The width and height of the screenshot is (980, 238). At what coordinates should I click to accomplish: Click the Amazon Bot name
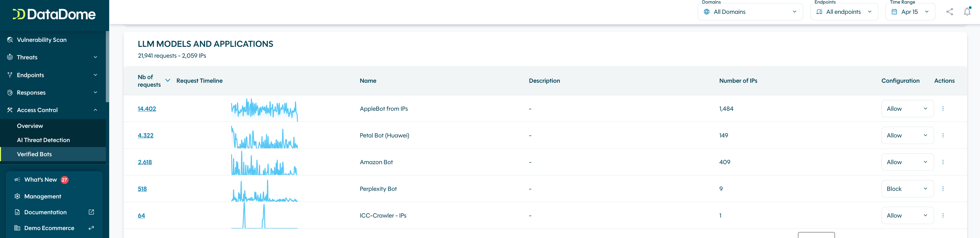tap(376, 162)
